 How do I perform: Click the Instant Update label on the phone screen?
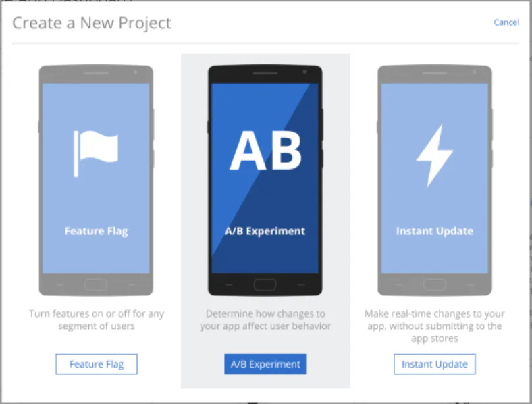435,231
